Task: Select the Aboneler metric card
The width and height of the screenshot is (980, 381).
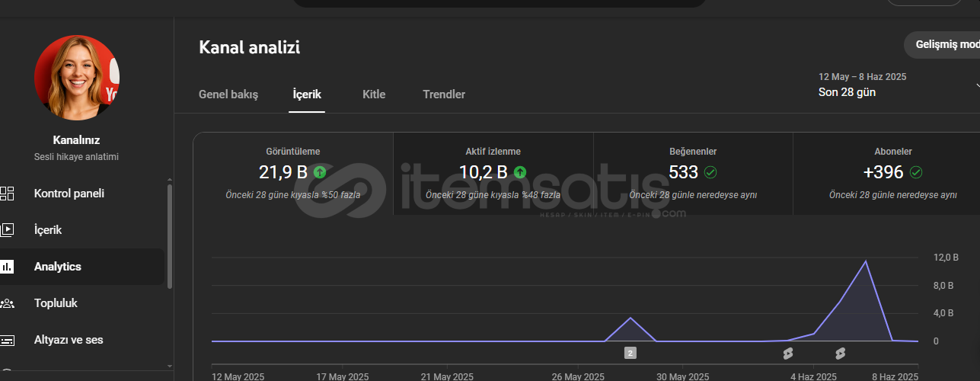Action: tap(886, 174)
